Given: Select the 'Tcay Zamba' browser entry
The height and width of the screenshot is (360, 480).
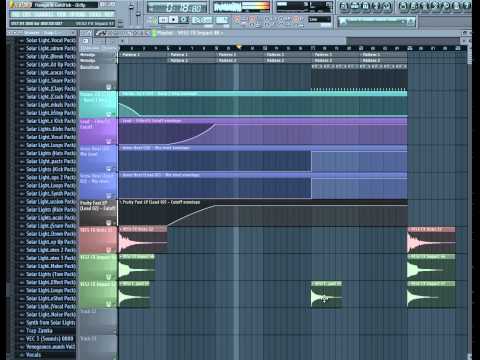Looking at the screenshot, I should point(39,331).
